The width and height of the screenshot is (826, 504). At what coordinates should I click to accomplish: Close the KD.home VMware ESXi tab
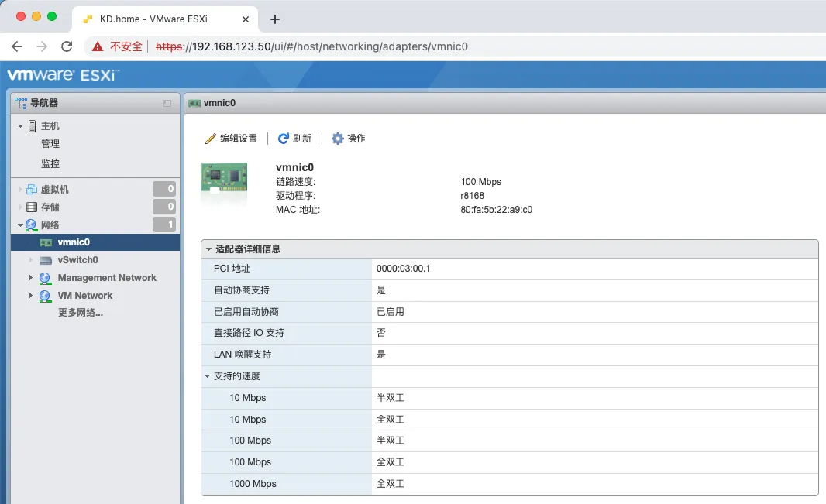coord(246,19)
